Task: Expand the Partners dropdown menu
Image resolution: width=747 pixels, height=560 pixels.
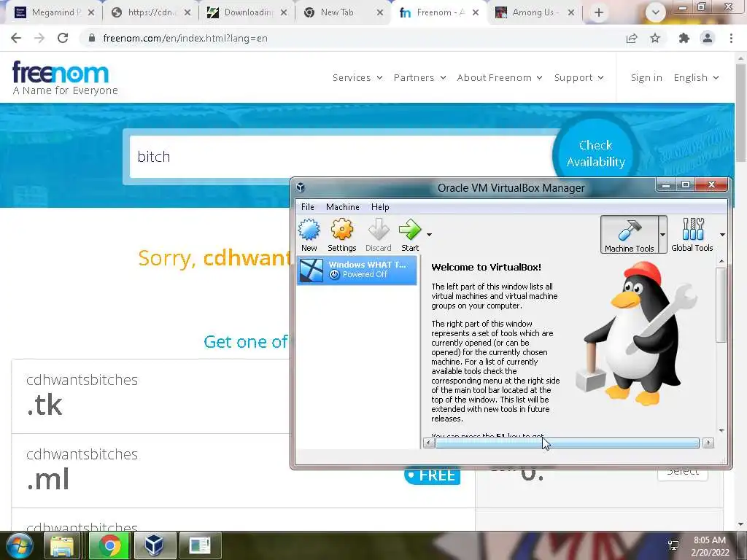Action: click(419, 77)
